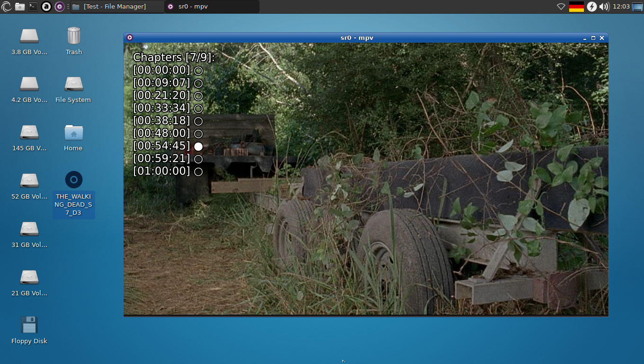This screenshot has width=644, height=364.
Task: Click chapter marker at 00:09:07
Action: point(198,83)
